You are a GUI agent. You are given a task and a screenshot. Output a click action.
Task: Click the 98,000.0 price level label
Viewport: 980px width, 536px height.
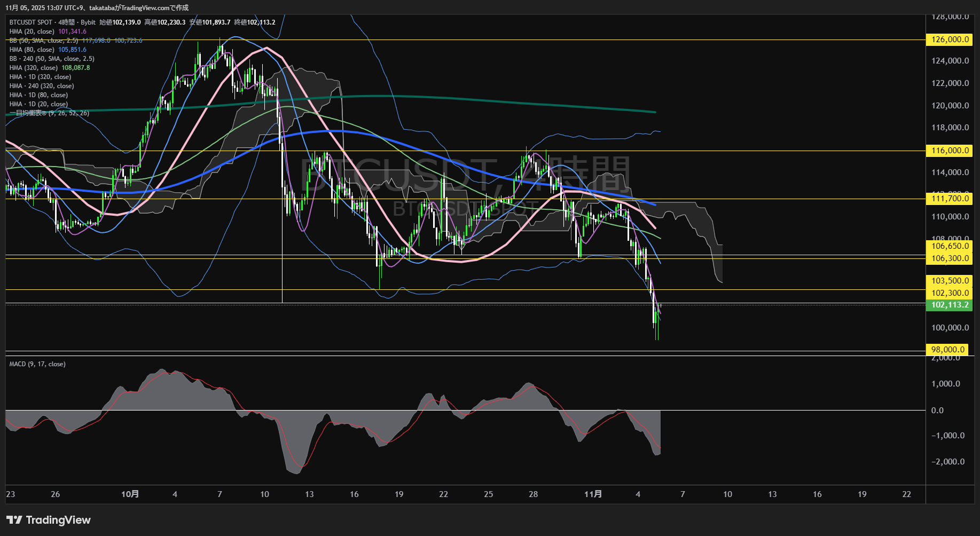pyautogui.click(x=947, y=350)
